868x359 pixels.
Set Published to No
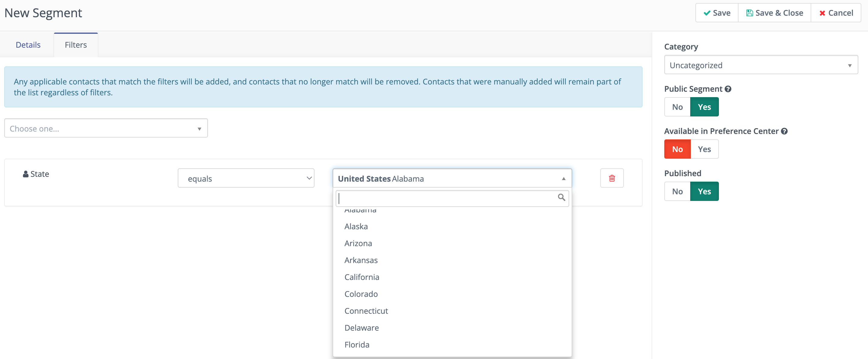click(677, 191)
